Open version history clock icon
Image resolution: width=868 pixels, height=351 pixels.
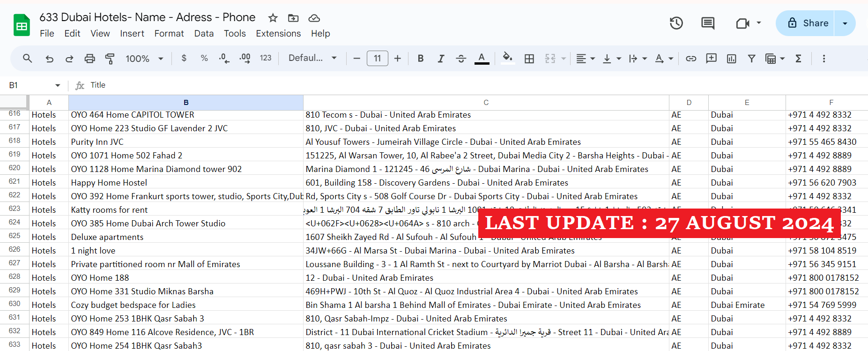tap(676, 23)
